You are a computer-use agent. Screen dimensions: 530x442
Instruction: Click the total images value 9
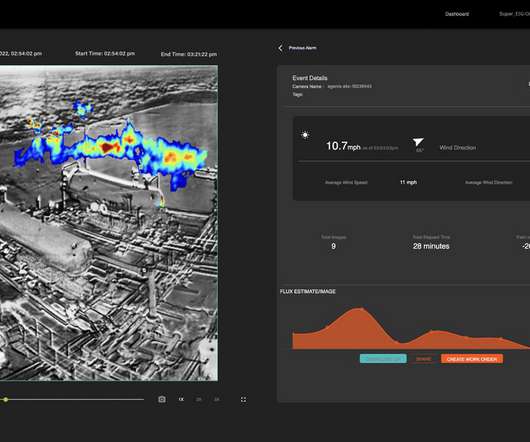tap(333, 246)
